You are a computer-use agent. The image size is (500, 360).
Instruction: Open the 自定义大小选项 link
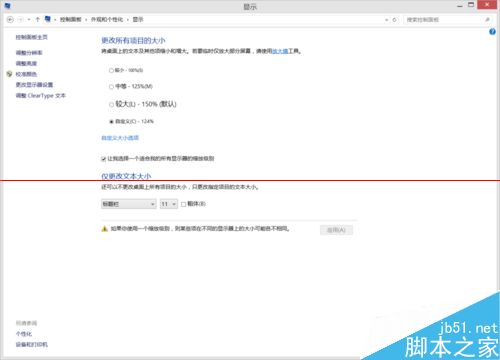coord(120,138)
